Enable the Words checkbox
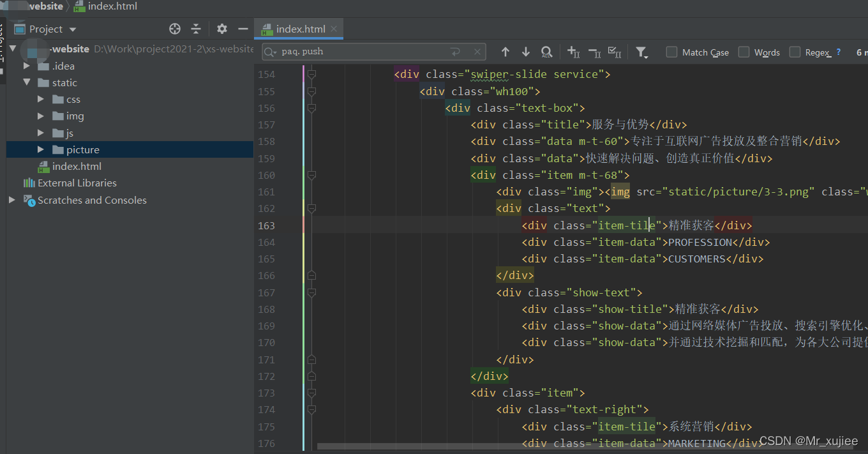The image size is (868, 454). pyautogui.click(x=744, y=52)
